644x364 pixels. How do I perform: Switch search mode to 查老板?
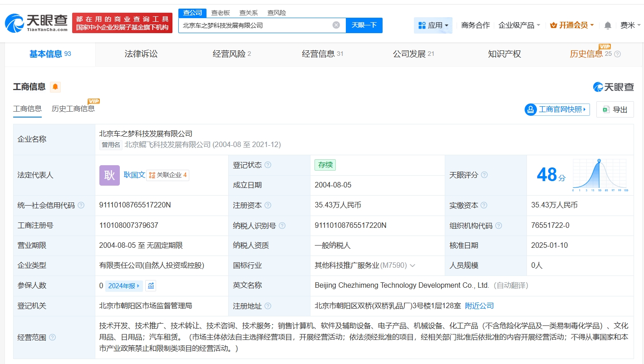click(221, 13)
